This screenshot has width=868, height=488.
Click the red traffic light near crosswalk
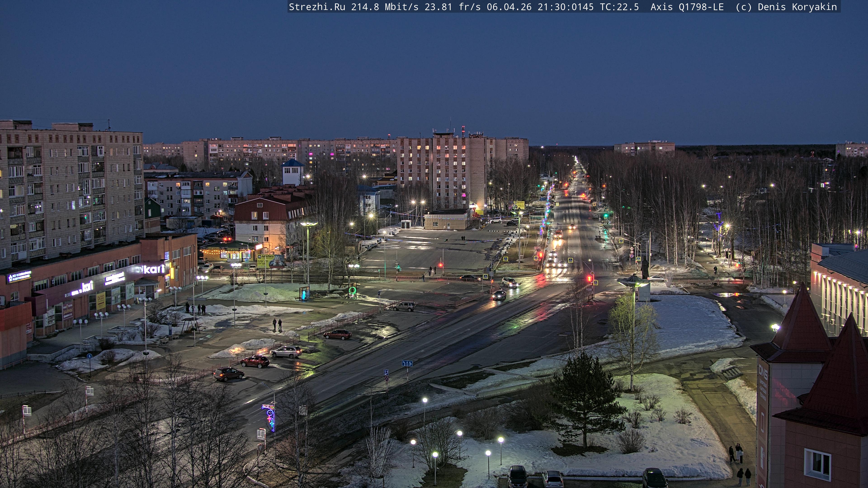589,279
